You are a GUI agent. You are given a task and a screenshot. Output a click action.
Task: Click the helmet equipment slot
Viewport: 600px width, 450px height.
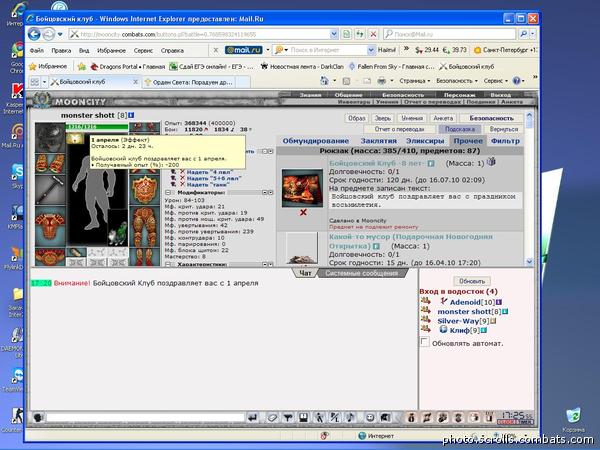(50, 137)
